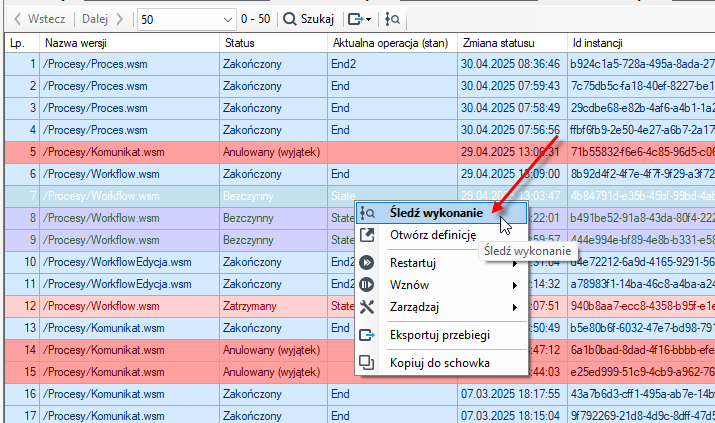This screenshot has height=423, width=715.
Task: Click the Otwórz definicję menu icon
Action: point(367,235)
